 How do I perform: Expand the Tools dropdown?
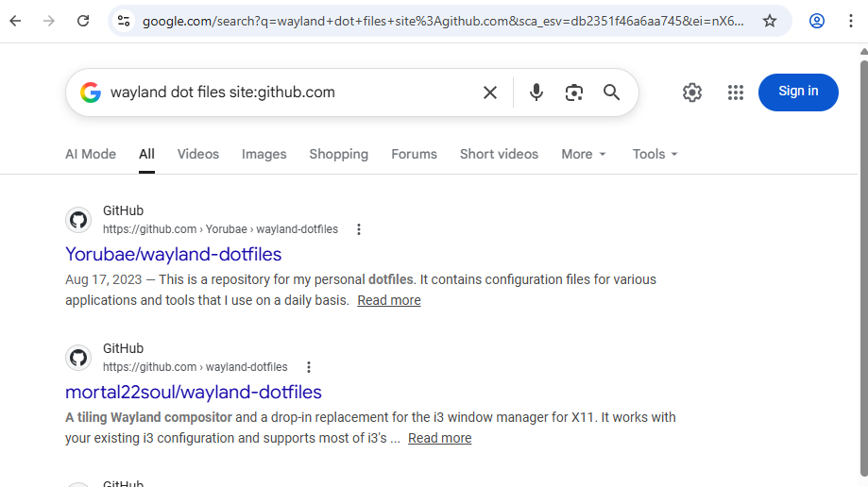[x=655, y=154]
